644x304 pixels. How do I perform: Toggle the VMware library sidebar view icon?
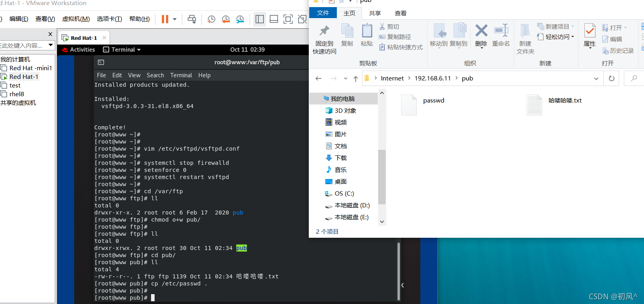[x=259, y=19]
